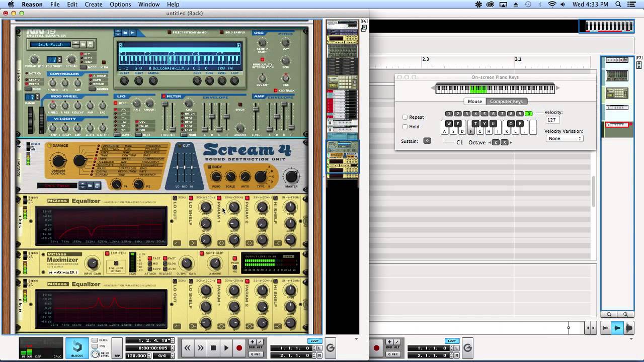644x362 pixels.
Task: Click the NN-19 save patch floppy icon
Action: click(91, 44)
